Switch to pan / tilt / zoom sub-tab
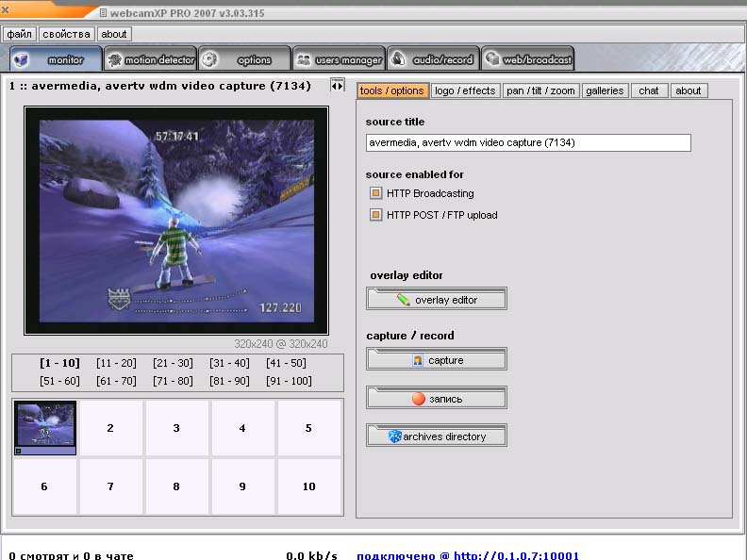The width and height of the screenshot is (747, 560). click(540, 91)
